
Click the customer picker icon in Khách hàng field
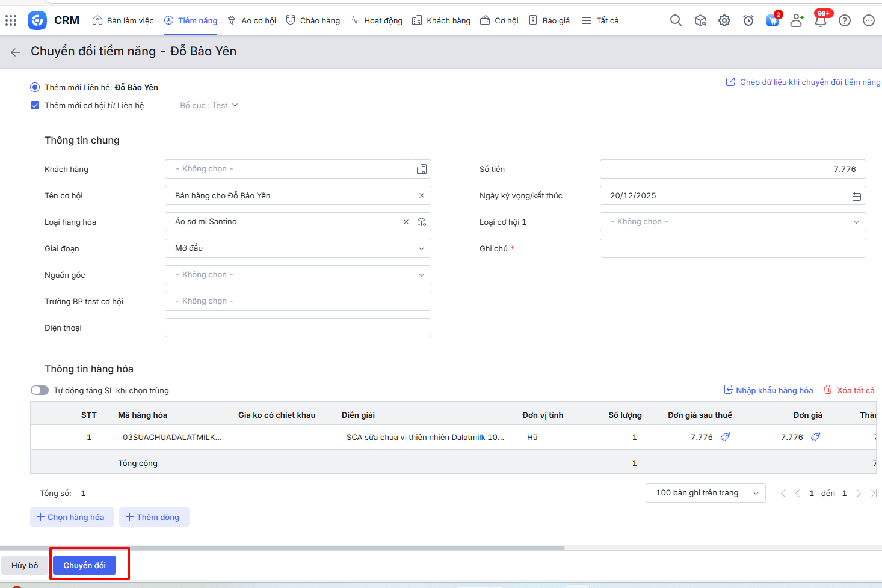coord(422,169)
